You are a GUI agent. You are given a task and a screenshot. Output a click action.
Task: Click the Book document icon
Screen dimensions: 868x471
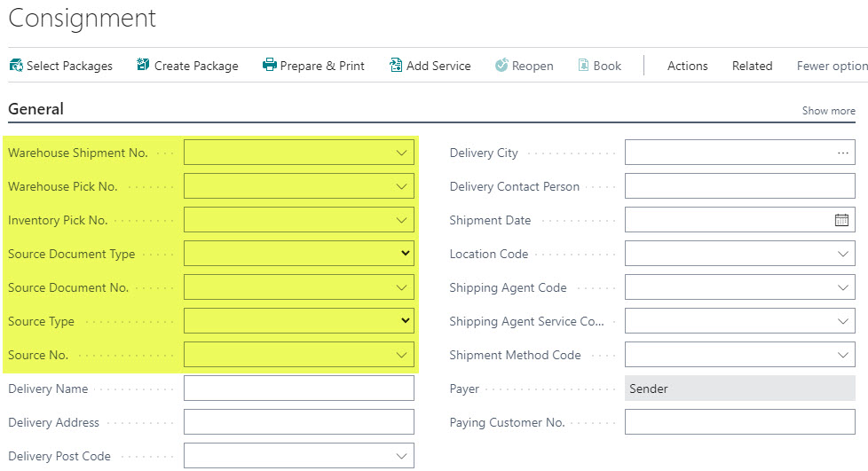tap(583, 65)
